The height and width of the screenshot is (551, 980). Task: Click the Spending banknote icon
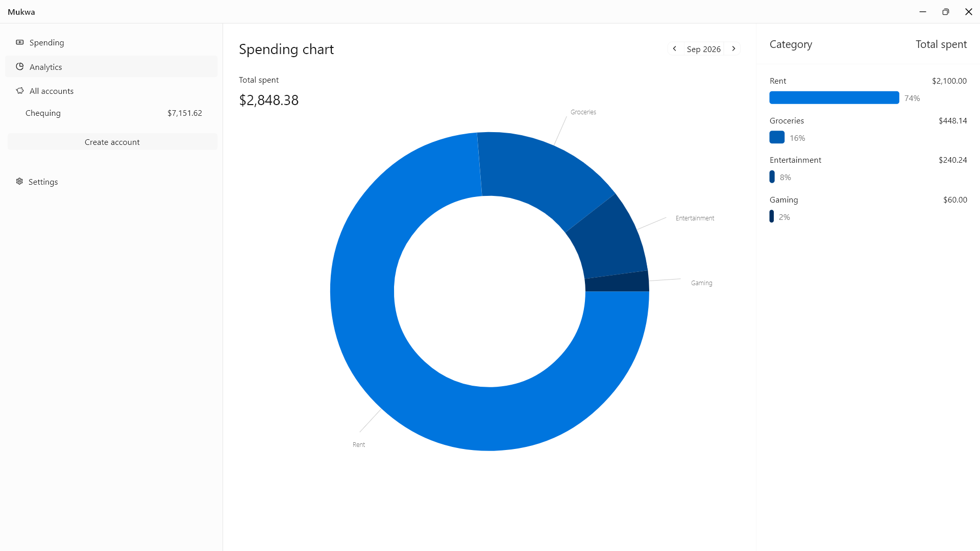pyautogui.click(x=20, y=42)
